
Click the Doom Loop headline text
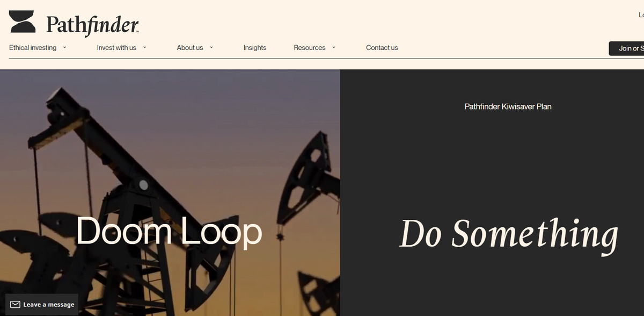[169, 232]
